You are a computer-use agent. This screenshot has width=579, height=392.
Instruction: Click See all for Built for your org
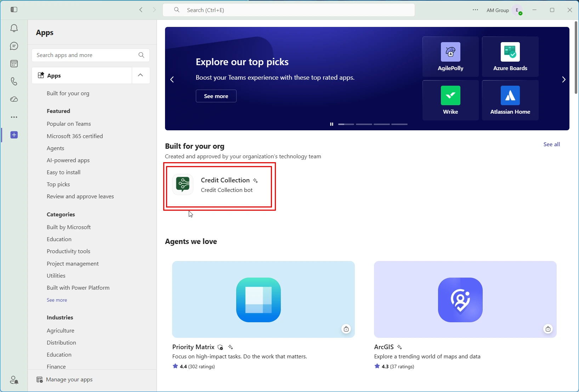click(x=552, y=144)
